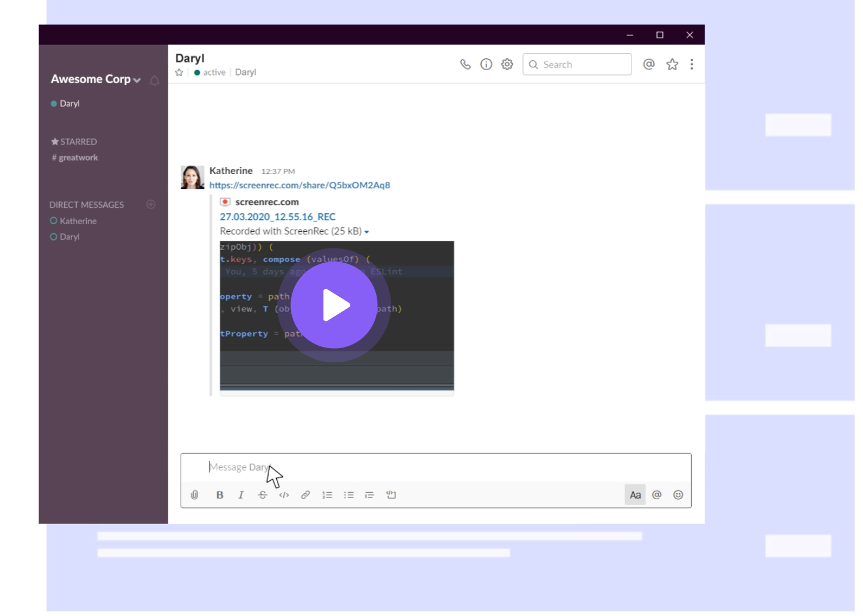Collapse the ScreenRec attachment preview caret
The height and width of the screenshot is (616, 863).
click(367, 232)
